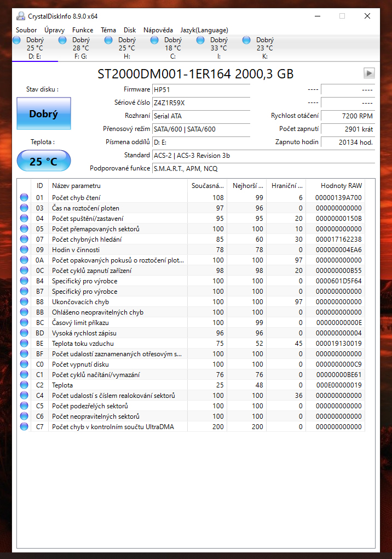Viewport: 392px width, 559px height.
Task: Click the status orb for attribute 09
Action: click(24, 249)
